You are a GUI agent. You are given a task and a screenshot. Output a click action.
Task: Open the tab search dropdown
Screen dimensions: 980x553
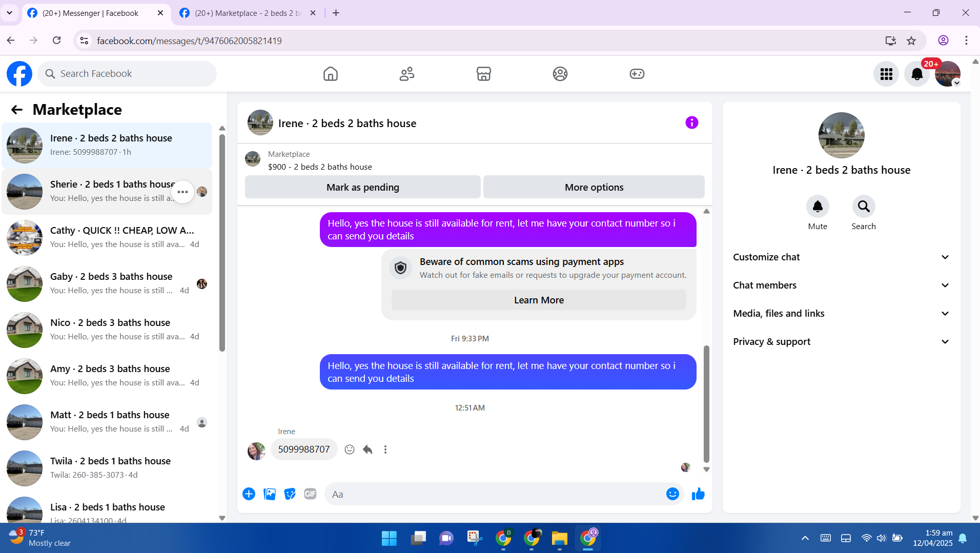coord(9,13)
